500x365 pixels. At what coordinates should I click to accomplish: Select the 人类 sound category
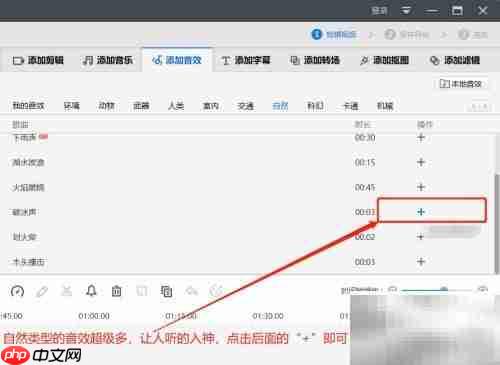pos(176,106)
